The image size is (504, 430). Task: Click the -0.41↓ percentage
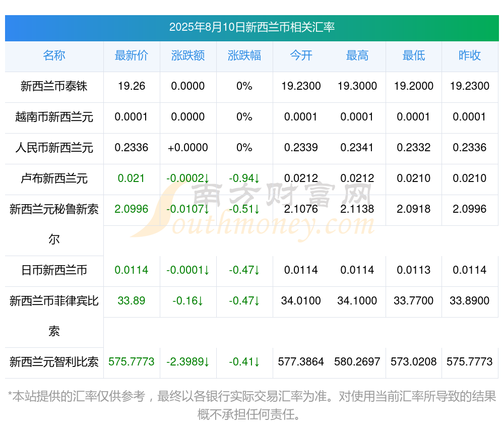coord(244,362)
